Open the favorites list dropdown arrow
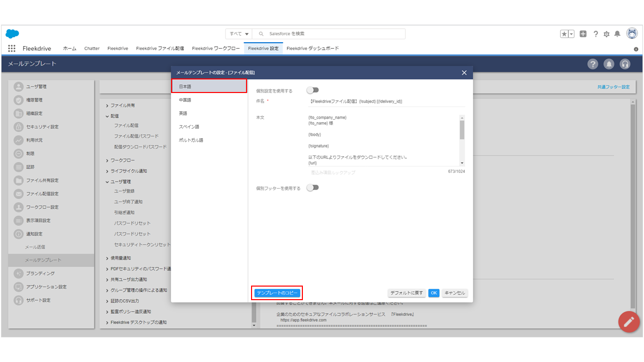This screenshot has width=644, height=362. tap(572, 34)
